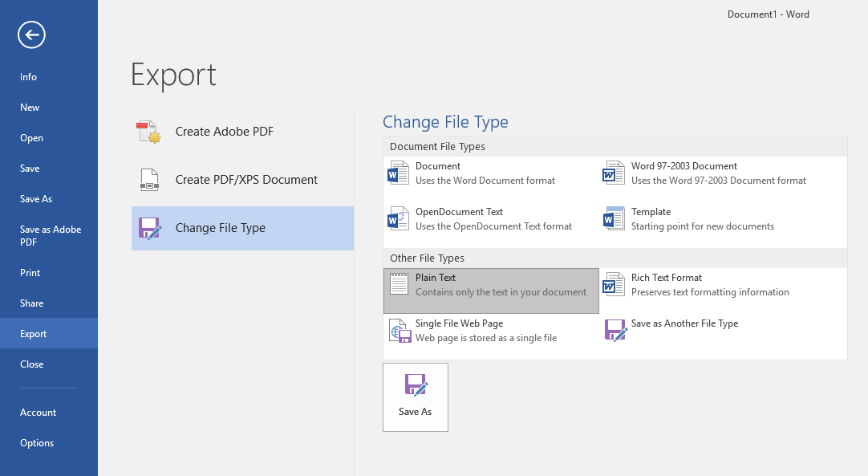Viewport: 868px width, 476px height.
Task: Open Options in the left sidebar
Action: (x=49, y=443)
